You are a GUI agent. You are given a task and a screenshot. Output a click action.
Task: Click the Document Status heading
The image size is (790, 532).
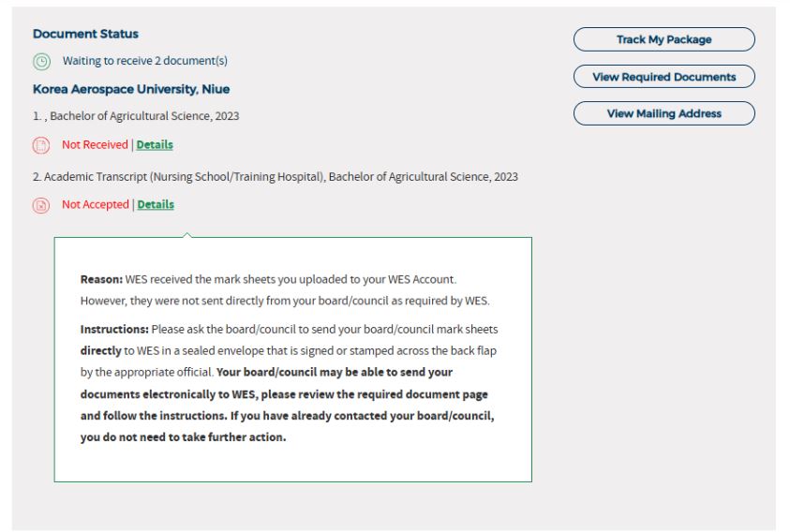click(85, 34)
